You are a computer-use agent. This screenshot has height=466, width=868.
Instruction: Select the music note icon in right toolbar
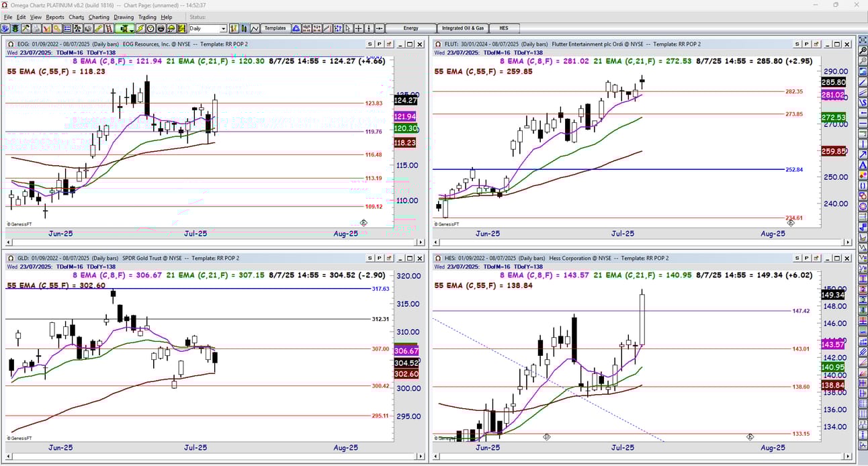pos(863,228)
